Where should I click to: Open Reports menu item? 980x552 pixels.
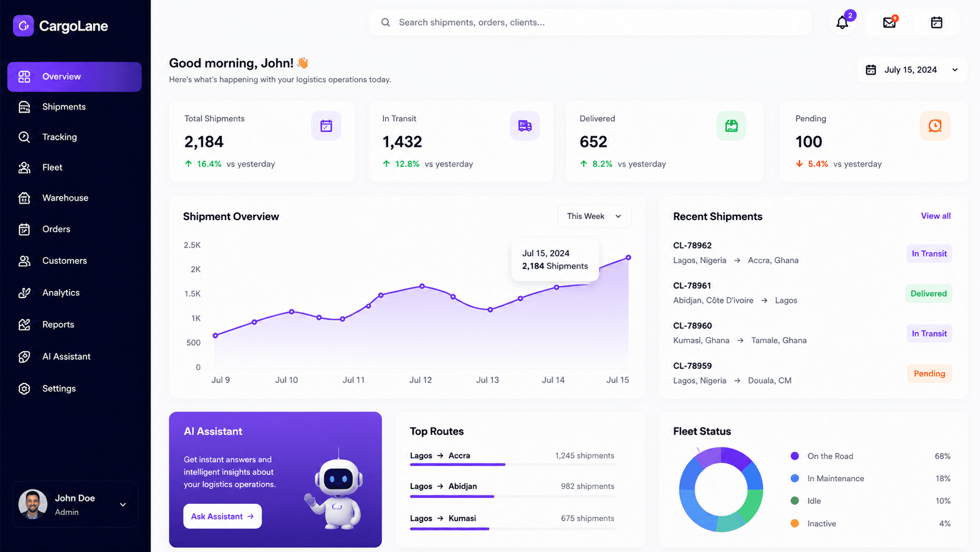click(74, 324)
